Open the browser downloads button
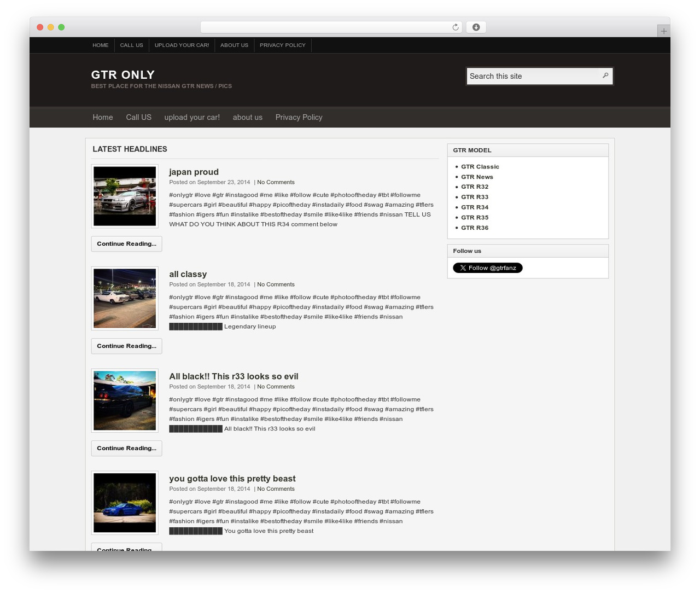The width and height of the screenshot is (700, 593). coord(476,27)
